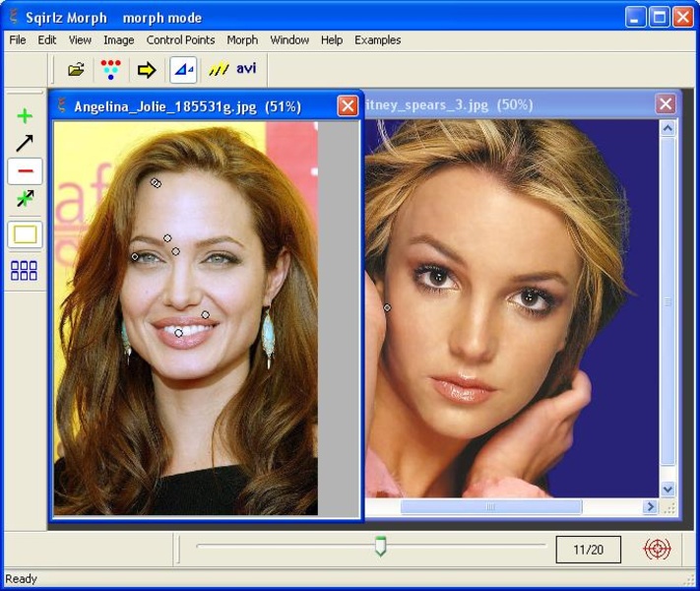Click the vertical scrollbar down arrow
This screenshot has width=700, height=591.
click(x=668, y=489)
